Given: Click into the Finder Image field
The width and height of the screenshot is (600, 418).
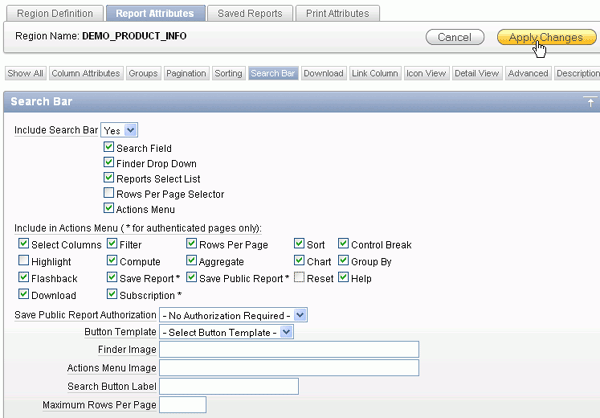Looking at the screenshot, I should click(x=289, y=349).
